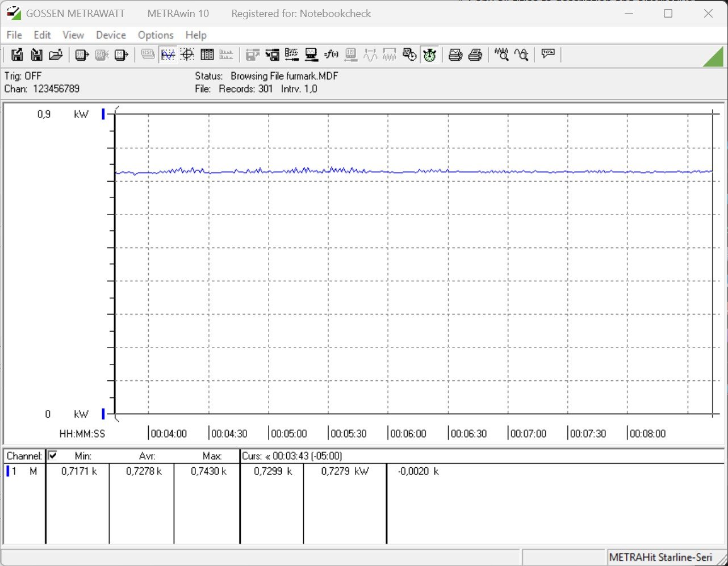Click the Help menu item
Viewport: 728px width, 566px height.
click(196, 35)
